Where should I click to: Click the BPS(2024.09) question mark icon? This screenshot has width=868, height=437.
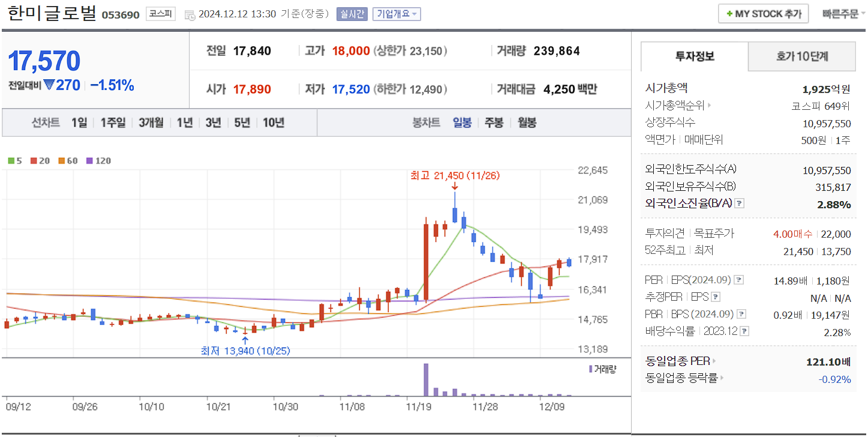pos(741,313)
